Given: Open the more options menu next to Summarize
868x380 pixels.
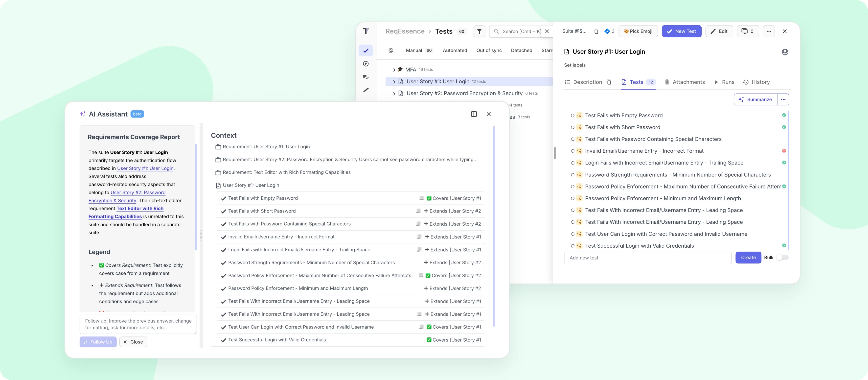Looking at the screenshot, I should tap(783, 99).
